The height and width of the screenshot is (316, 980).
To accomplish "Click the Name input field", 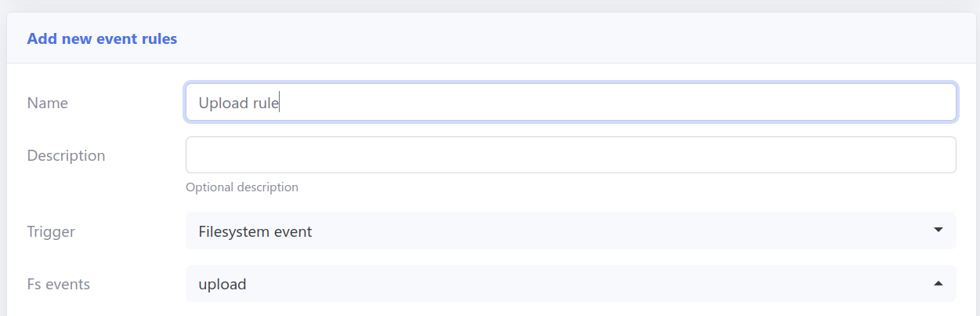I will [x=570, y=102].
